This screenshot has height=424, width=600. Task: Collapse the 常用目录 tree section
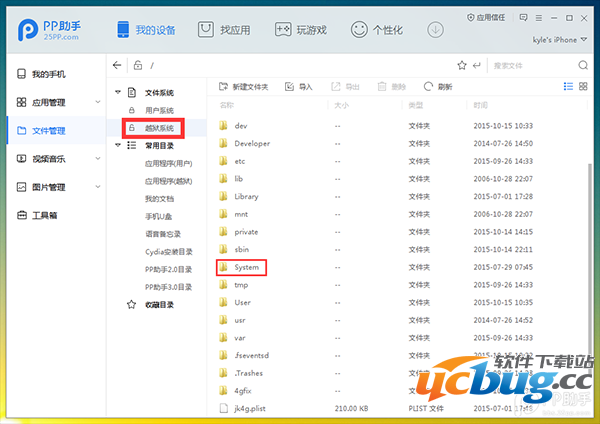(116, 145)
